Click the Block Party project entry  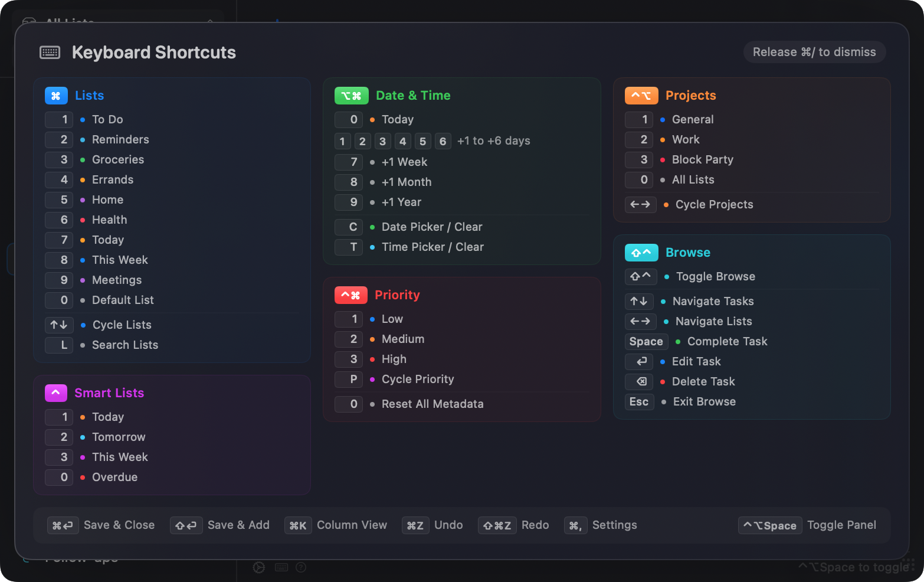(703, 160)
